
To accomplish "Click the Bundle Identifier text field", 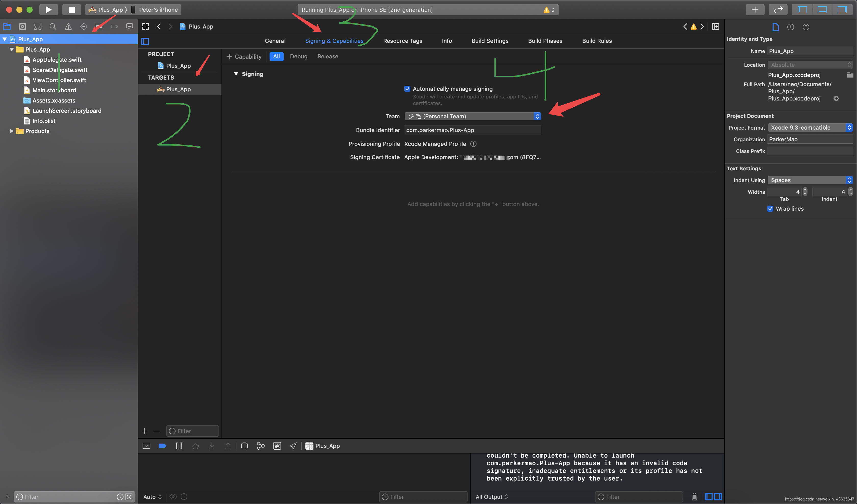I will [472, 130].
